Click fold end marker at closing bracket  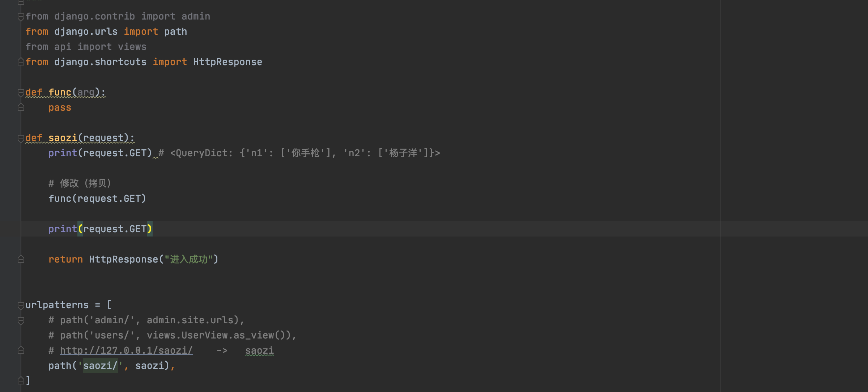coord(21,380)
